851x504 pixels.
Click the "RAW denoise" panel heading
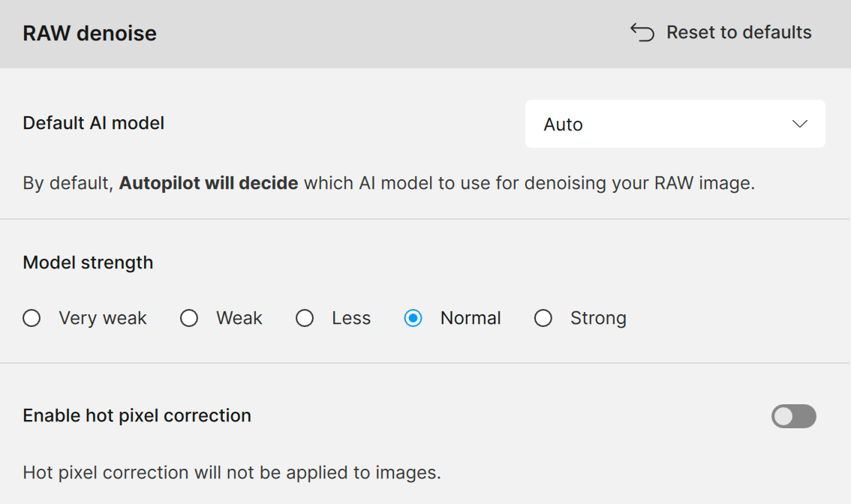(90, 34)
